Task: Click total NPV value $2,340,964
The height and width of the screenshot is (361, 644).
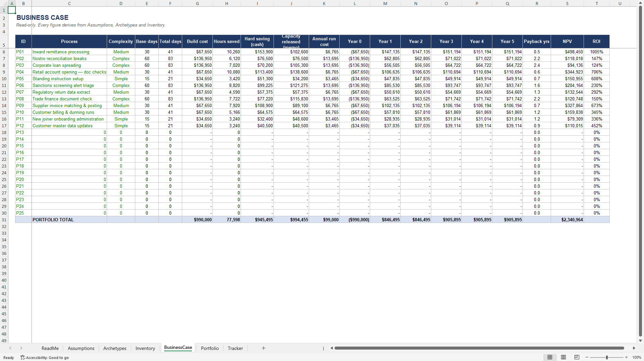Action: (x=567, y=220)
